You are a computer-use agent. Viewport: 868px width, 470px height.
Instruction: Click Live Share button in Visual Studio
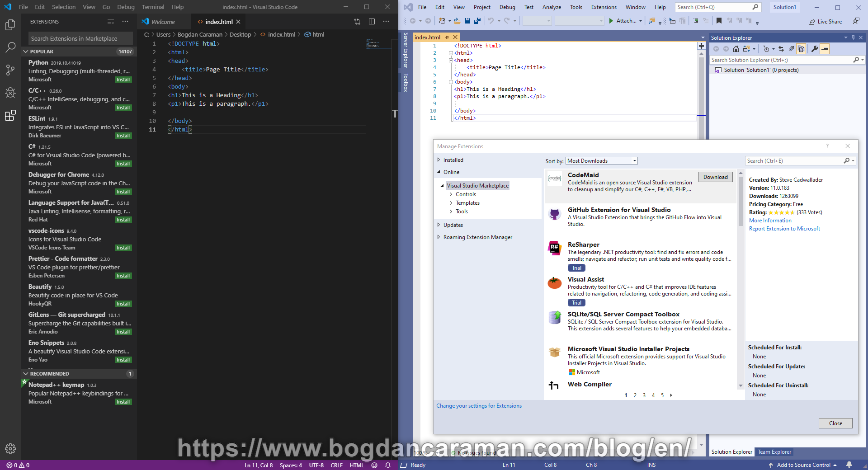825,22
